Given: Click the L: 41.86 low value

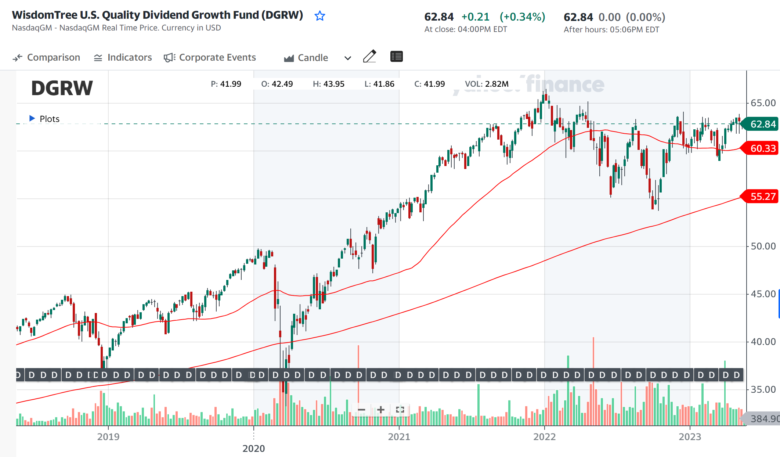Looking at the screenshot, I should point(379,84).
